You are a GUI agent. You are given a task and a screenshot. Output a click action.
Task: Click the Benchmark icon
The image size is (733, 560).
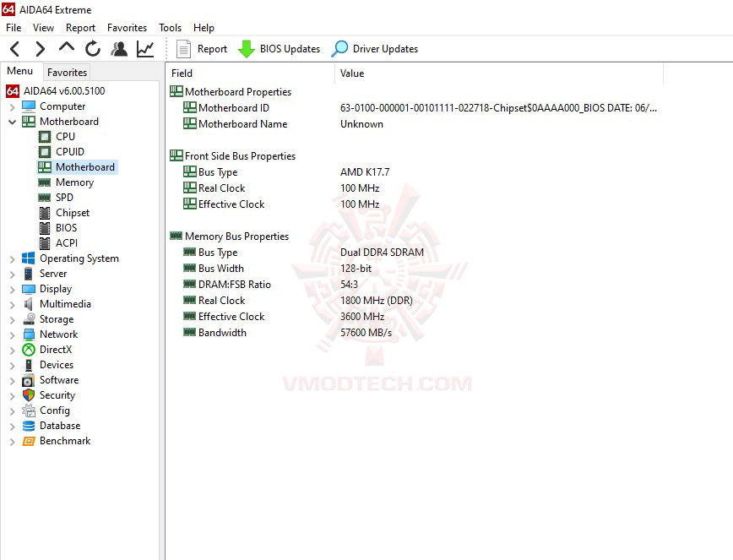[29, 441]
